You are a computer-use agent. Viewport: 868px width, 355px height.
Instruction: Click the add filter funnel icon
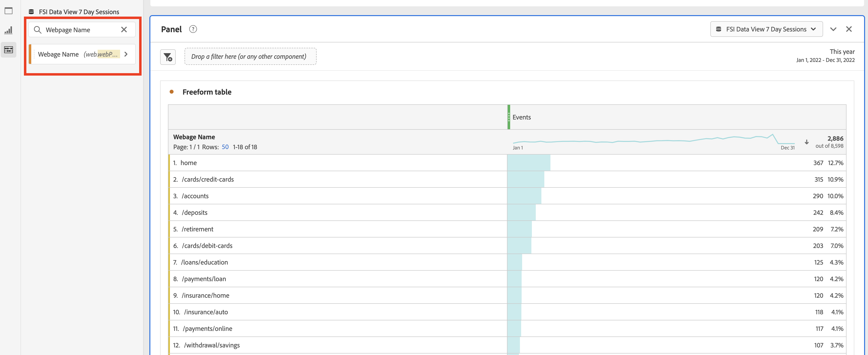[x=168, y=57]
